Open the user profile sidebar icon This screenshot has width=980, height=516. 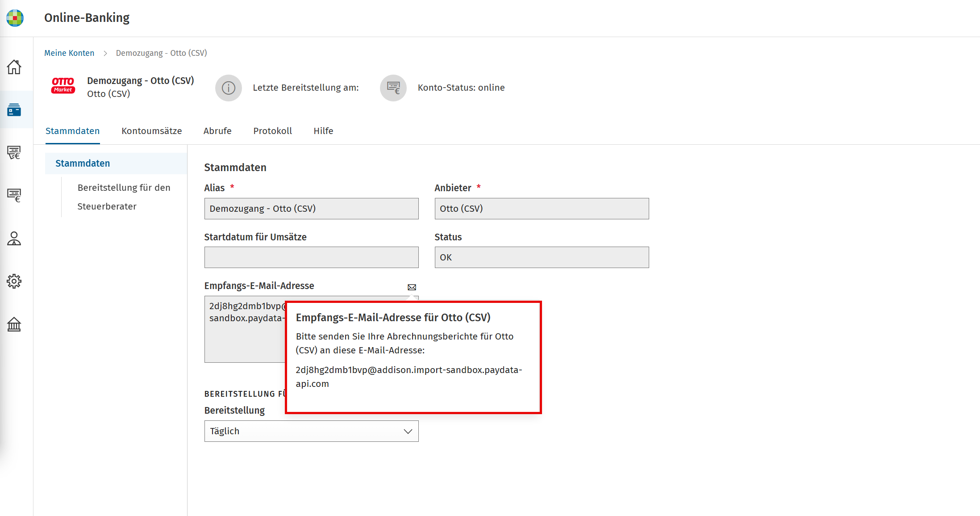(x=14, y=239)
